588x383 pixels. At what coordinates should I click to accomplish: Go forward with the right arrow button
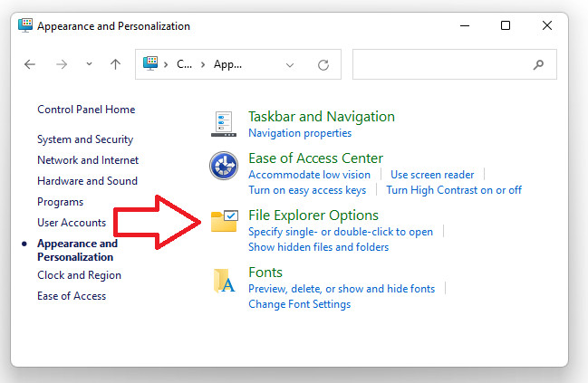[x=62, y=64]
